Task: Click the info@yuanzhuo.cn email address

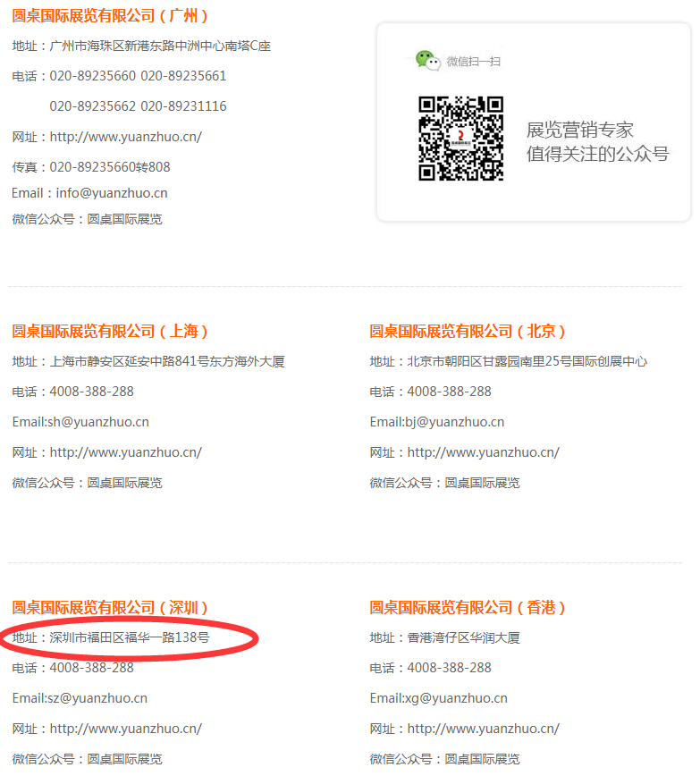Action: 111,193
